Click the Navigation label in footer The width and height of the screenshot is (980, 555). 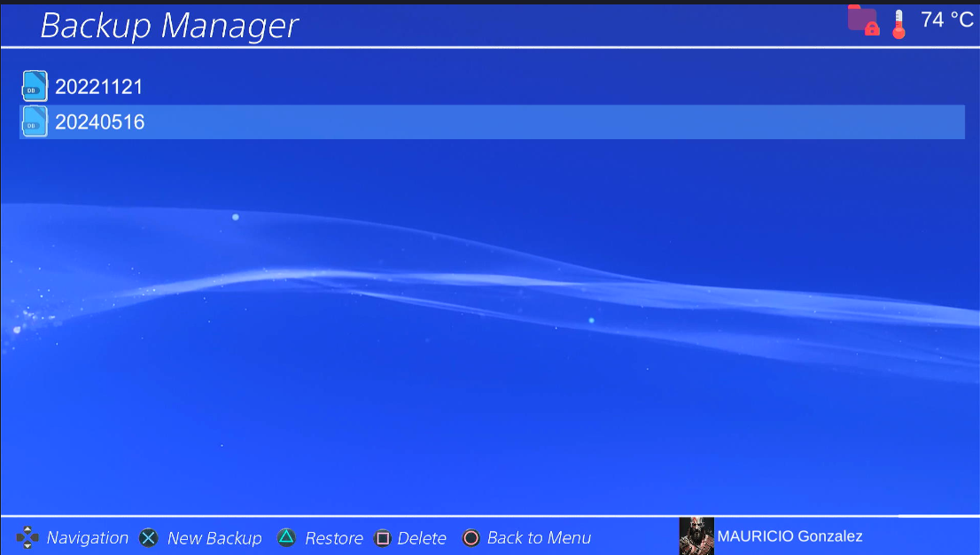click(x=87, y=538)
